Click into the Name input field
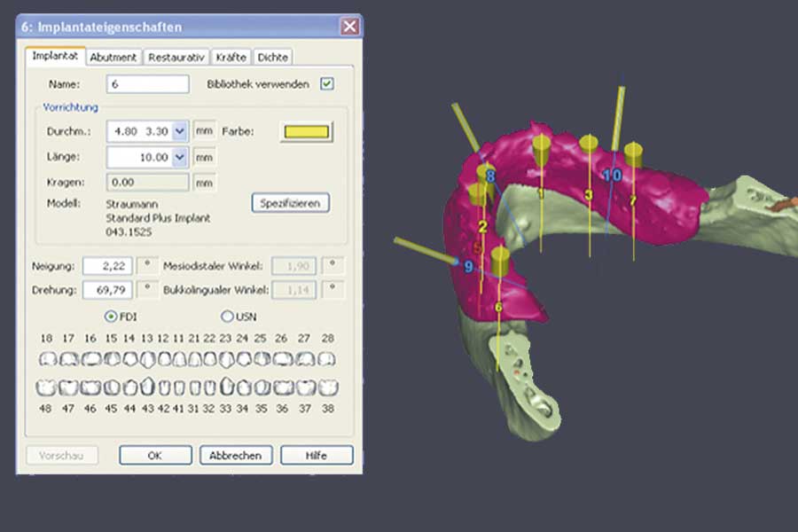Viewport: 798px width, 532px height. point(147,84)
